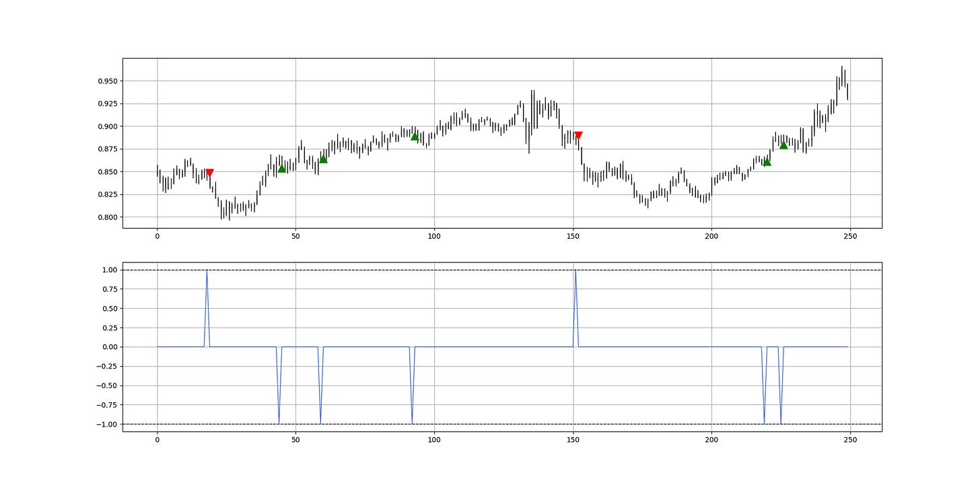The width and height of the screenshot is (980, 485).
Task: Select the 0.50 label on signal chart axis
Action: [x=109, y=309]
